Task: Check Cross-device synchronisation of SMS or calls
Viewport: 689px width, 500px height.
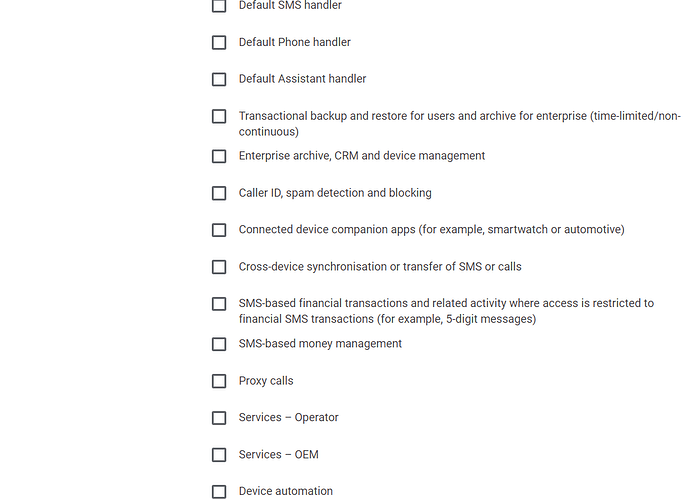Action: pos(219,267)
